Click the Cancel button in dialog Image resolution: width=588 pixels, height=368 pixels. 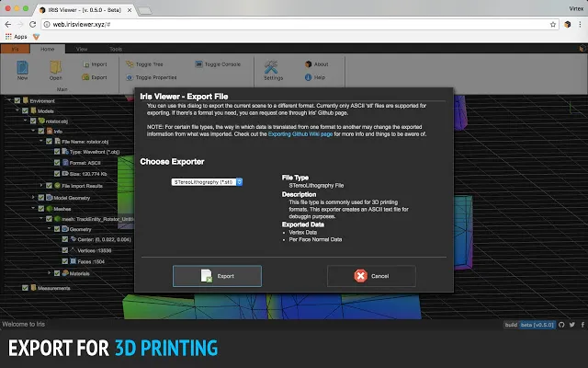(x=371, y=276)
